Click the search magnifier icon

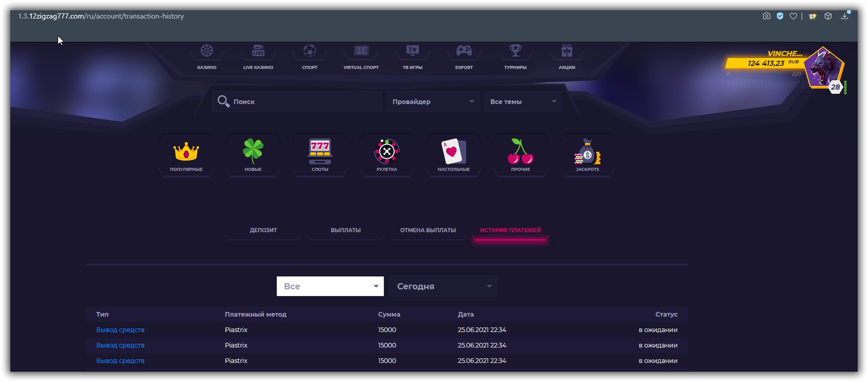[x=223, y=101]
